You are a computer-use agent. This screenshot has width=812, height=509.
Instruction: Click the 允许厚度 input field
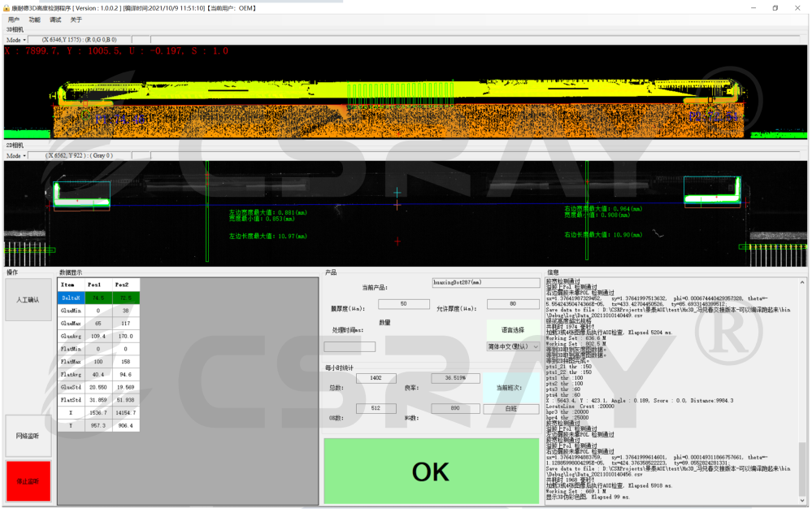point(513,304)
